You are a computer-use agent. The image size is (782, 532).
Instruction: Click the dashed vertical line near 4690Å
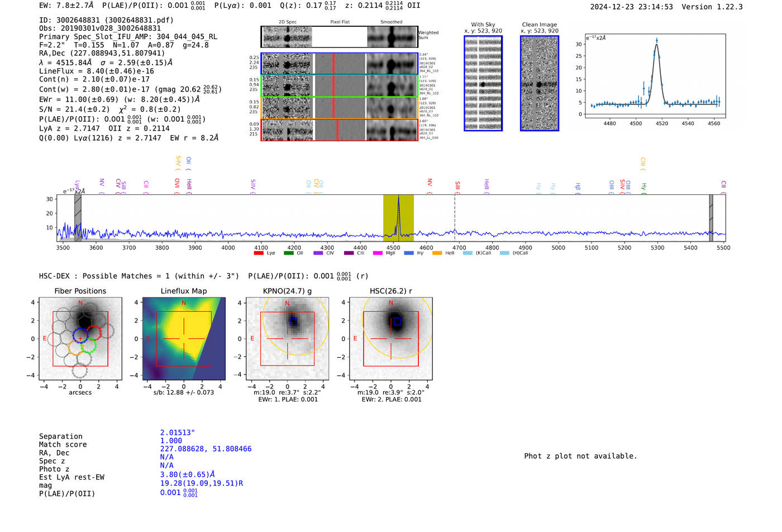tap(455, 218)
